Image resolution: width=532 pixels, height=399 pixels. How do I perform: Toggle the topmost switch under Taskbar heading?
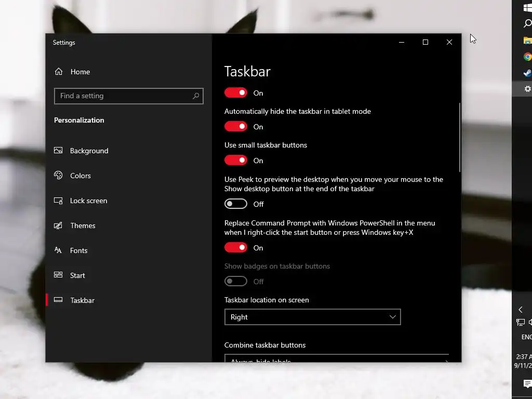click(x=236, y=92)
